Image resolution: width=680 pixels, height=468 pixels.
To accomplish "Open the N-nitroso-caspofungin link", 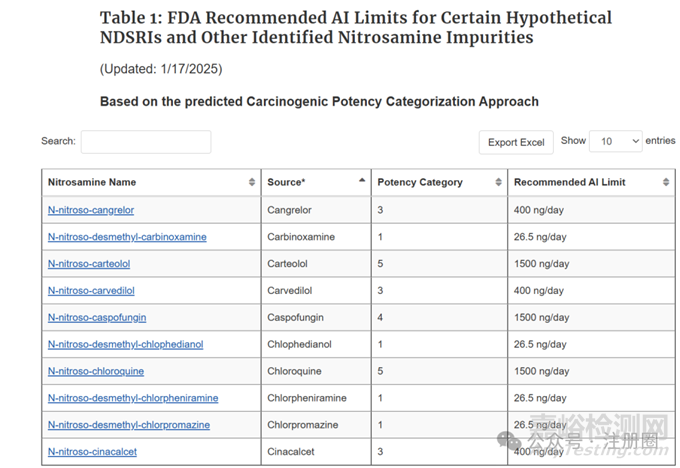I will tap(96, 318).
